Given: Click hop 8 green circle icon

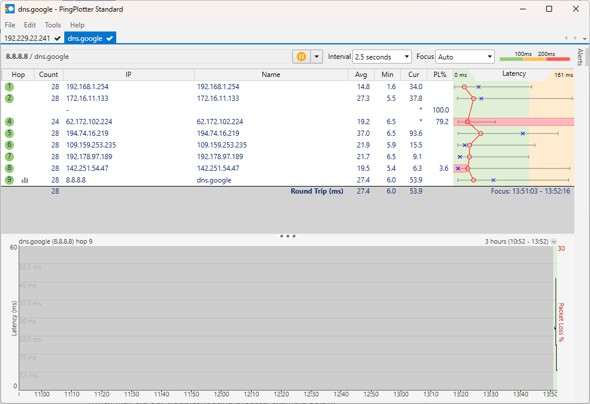Looking at the screenshot, I should coord(9,168).
